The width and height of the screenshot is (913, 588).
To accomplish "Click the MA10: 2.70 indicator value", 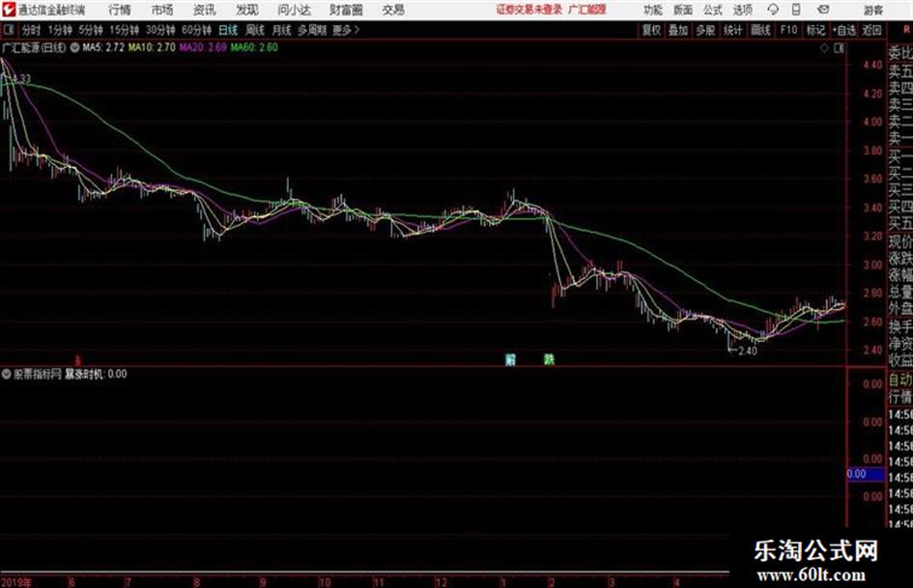I will click(x=152, y=47).
